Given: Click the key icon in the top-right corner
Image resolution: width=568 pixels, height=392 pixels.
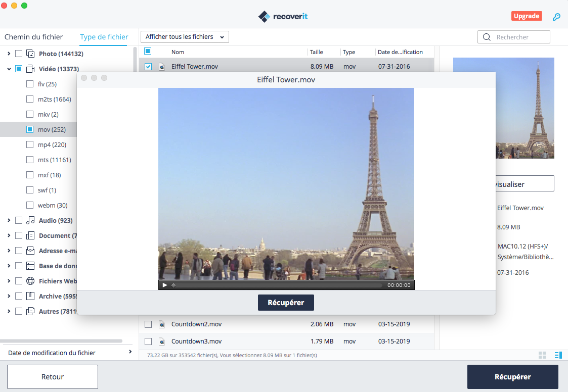Looking at the screenshot, I should 557,17.
